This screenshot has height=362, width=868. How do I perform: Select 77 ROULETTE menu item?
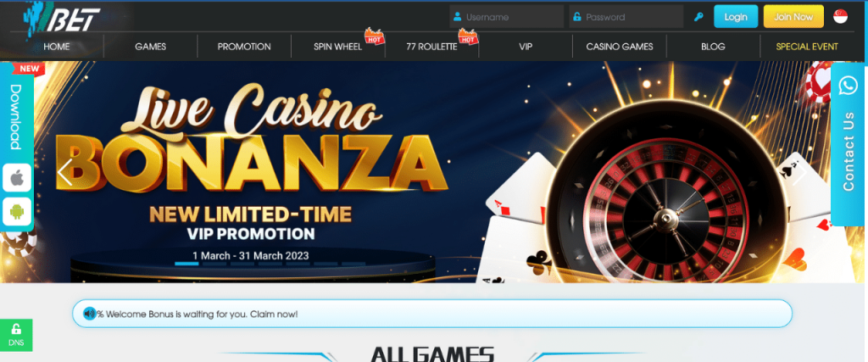pyautogui.click(x=431, y=47)
